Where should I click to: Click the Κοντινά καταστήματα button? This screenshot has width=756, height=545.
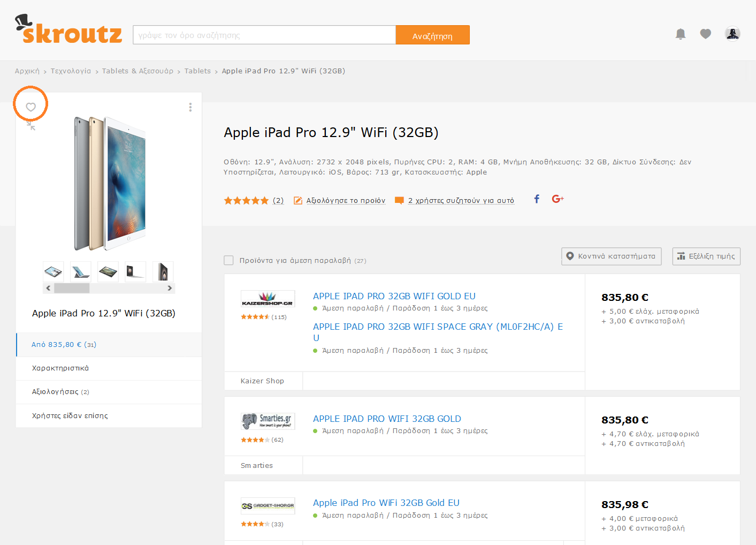[612, 256]
